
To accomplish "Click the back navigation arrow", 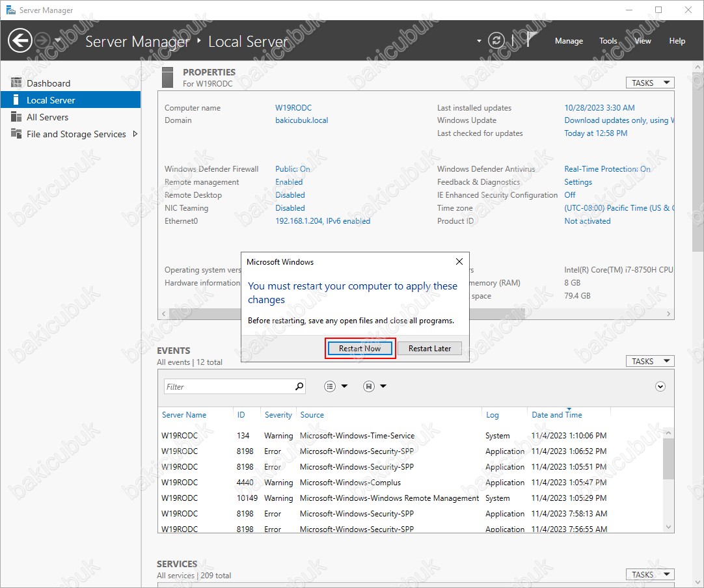I will pos(20,41).
